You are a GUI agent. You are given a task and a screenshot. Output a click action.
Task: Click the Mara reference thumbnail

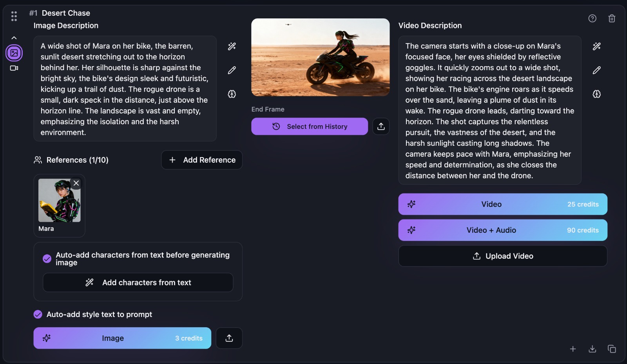(x=60, y=201)
